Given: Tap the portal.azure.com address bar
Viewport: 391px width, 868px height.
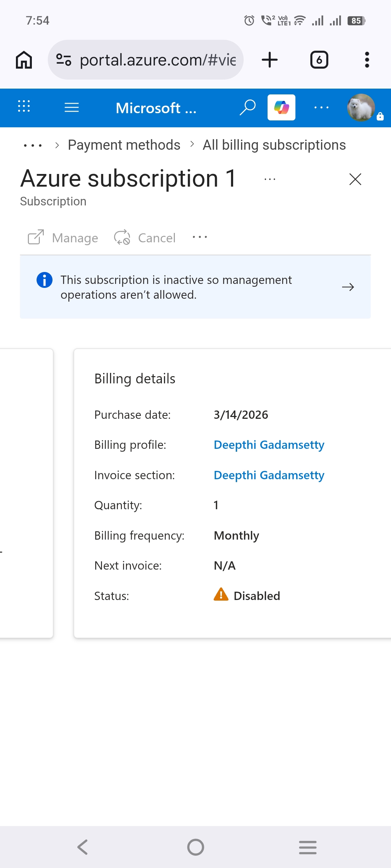Looking at the screenshot, I should (x=146, y=60).
